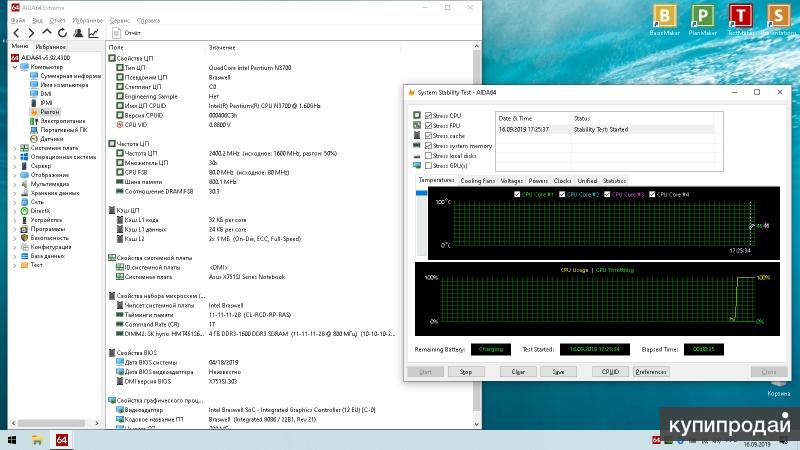Select DMI tree item
800x450 pixels.
click(x=46, y=94)
